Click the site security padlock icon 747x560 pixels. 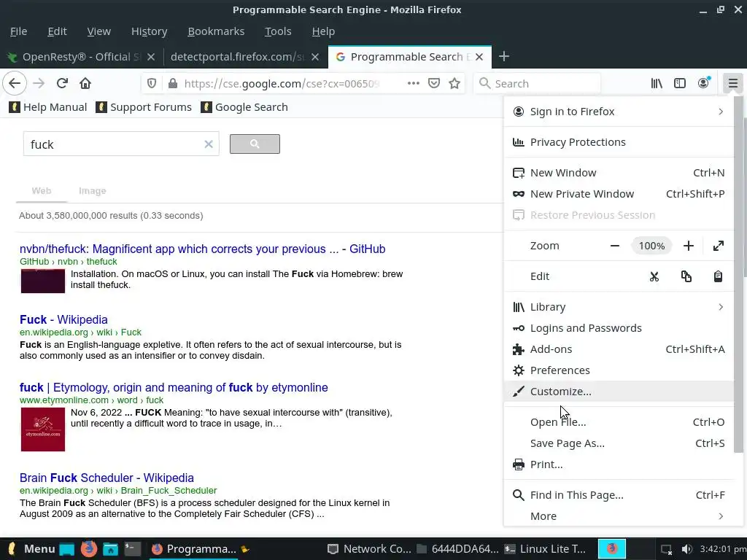tap(173, 83)
